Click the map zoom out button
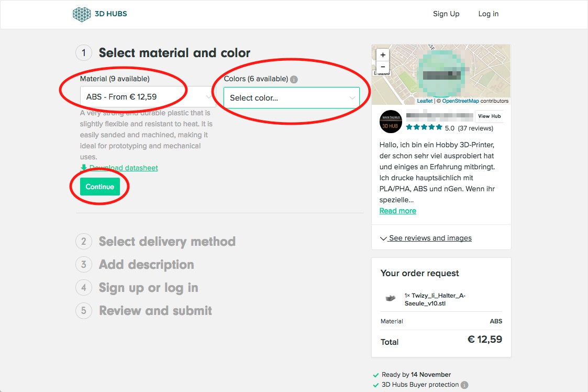This screenshot has height=392, width=588. coord(383,67)
